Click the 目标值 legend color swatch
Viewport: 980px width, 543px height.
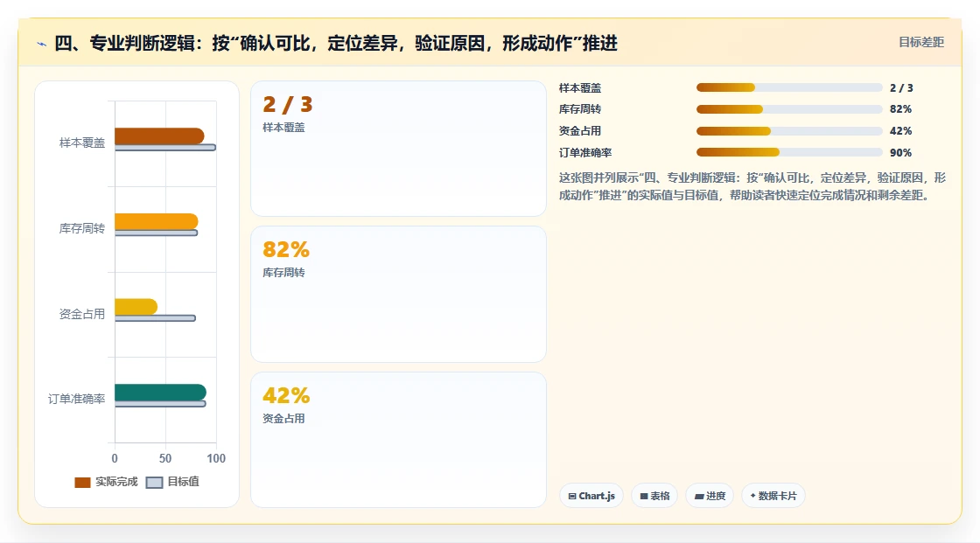[154, 483]
